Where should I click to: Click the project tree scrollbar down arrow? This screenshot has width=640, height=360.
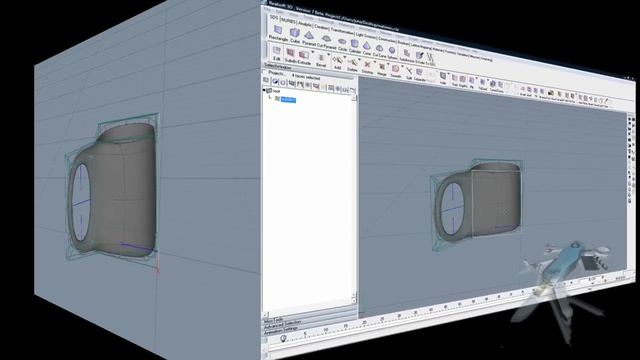[x=353, y=301]
